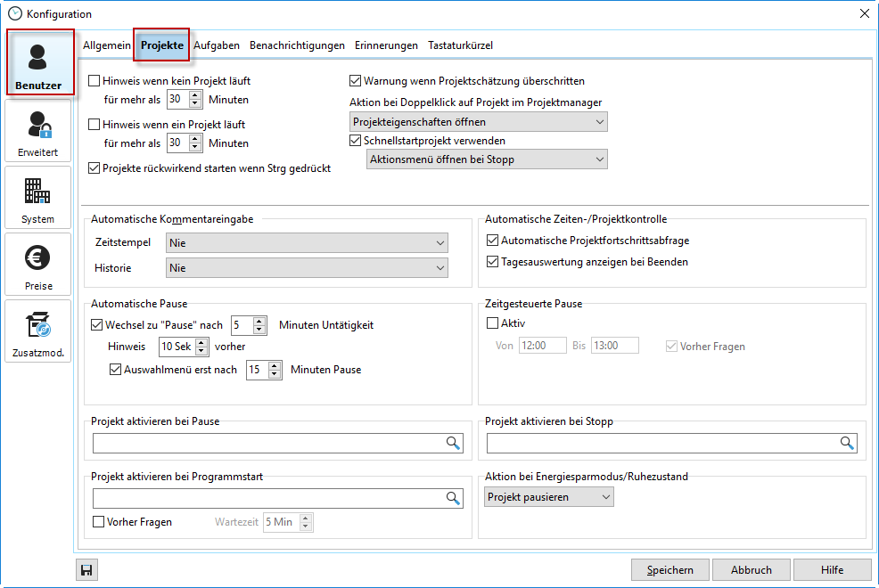Enable 'Hinweis wenn kein Projekt läuft'
Image resolution: width=879 pixels, height=588 pixels.
(x=94, y=80)
